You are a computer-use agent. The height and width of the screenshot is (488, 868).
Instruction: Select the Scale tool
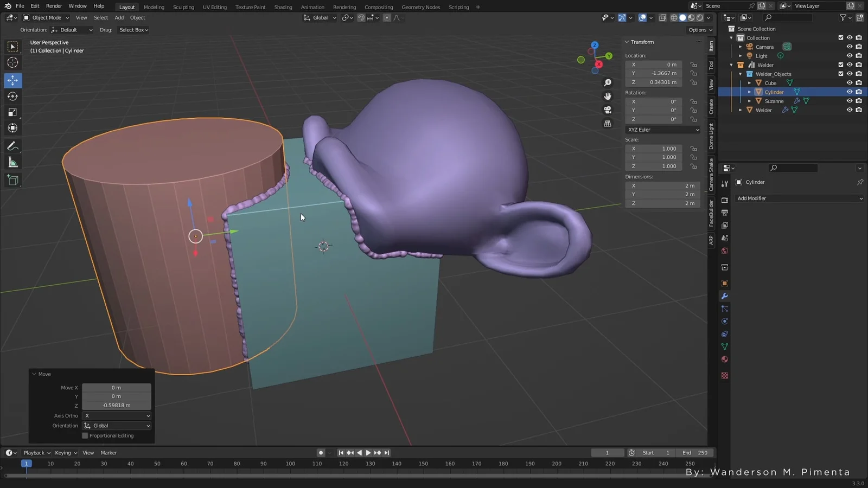pos(12,112)
